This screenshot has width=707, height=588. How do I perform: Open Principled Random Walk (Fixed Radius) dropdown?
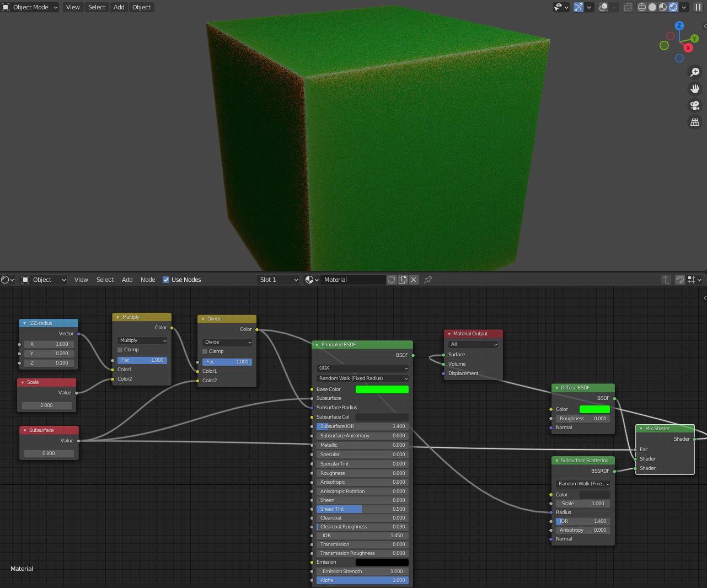[x=362, y=378]
